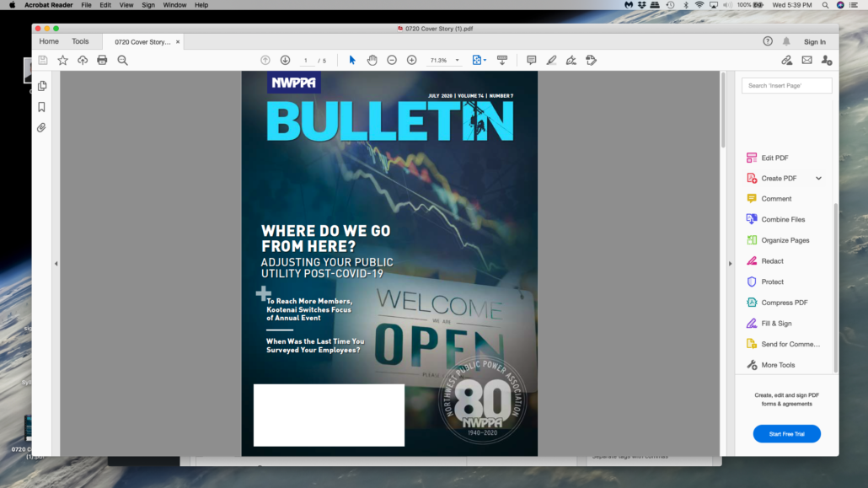Open the Apple menu

click(12, 5)
